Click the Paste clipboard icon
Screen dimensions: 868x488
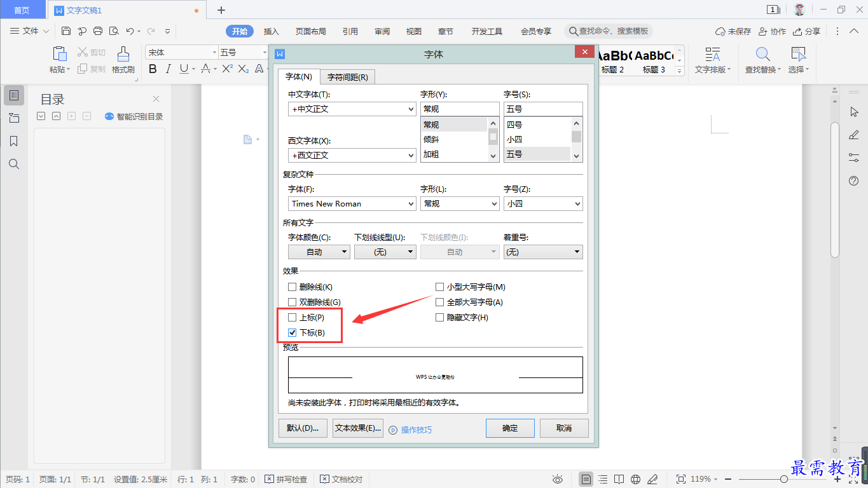click(x=60, y=54)
